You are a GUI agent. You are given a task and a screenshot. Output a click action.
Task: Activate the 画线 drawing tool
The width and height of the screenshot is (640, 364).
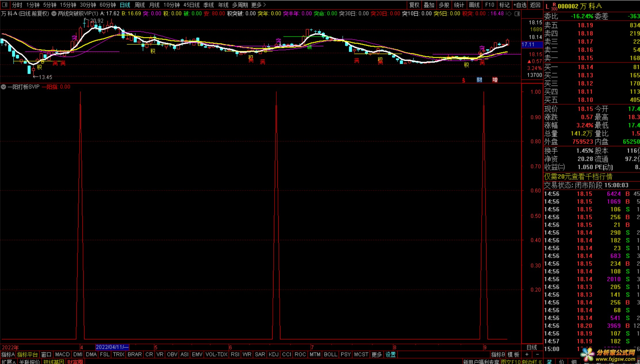click(474, 5)
